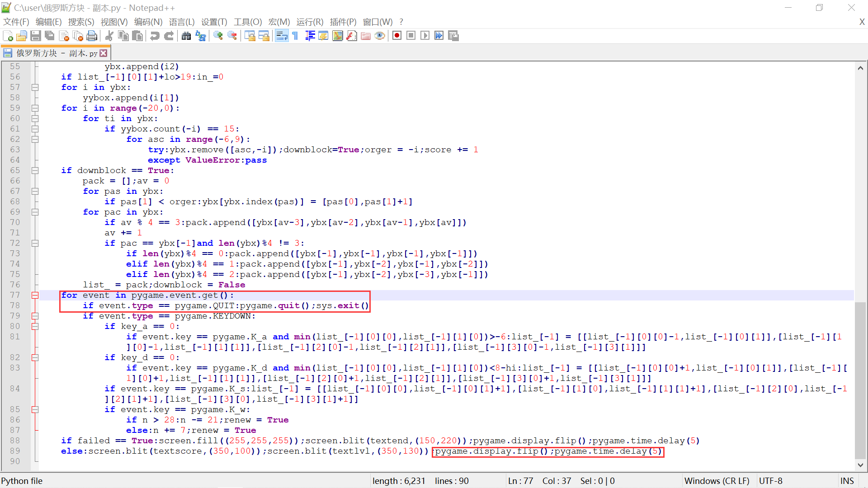This screenshot has height=488, width=868.
Task: Collapse the fold at line 59
Action: pos(35,108)
